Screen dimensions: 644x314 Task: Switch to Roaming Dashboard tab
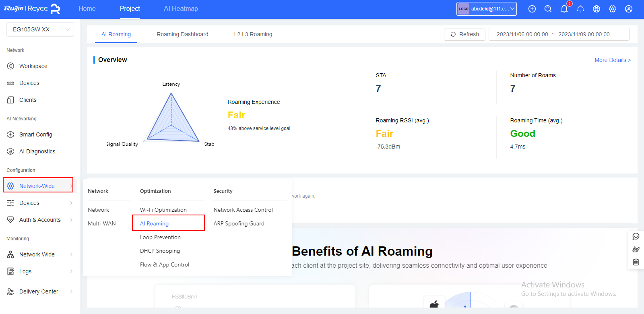pos(182,34)
